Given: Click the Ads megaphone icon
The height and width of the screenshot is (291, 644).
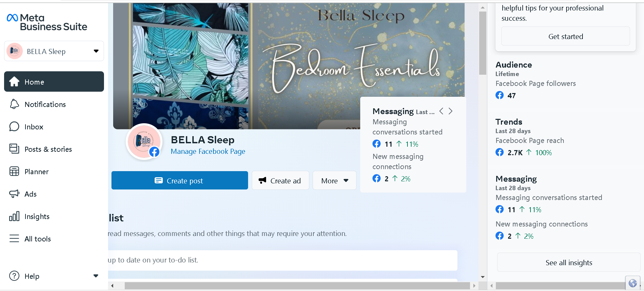Looking at the screenshot, I should point(14,194).
